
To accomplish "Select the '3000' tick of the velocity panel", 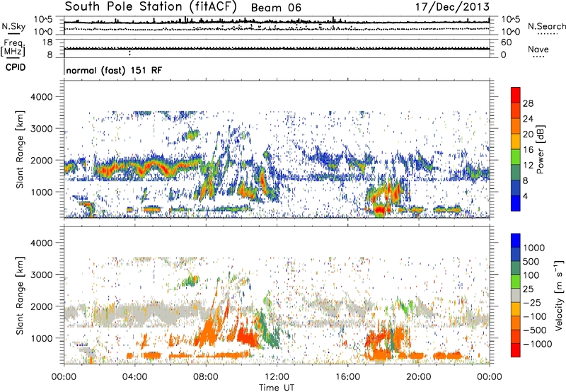I will pos(41,275).
